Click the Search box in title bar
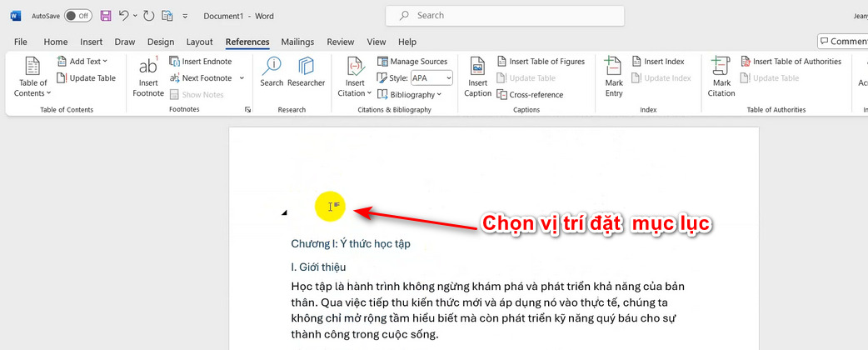The image size is (868, 350). tap(505, 16)
